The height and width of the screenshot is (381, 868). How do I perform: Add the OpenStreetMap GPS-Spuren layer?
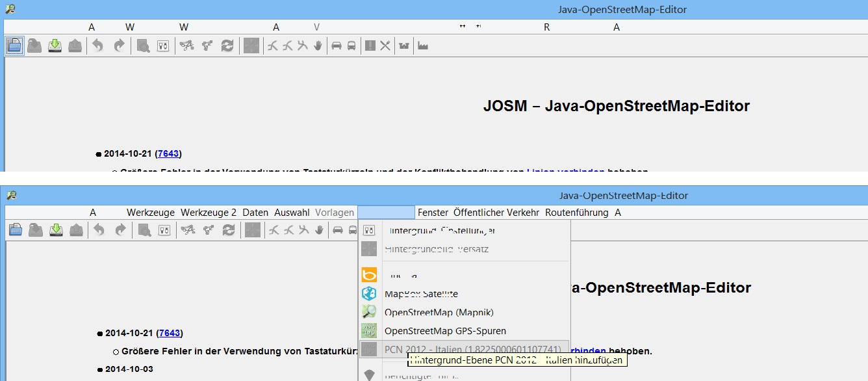click(x=464, y=331)
